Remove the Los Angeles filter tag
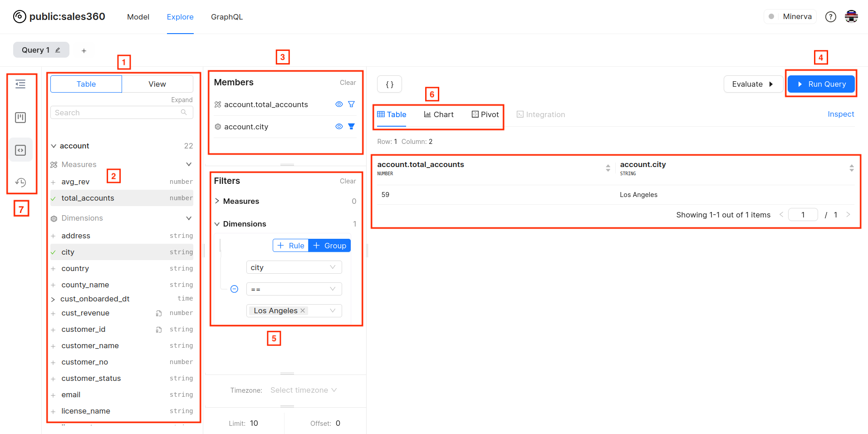 coord(303,311)
